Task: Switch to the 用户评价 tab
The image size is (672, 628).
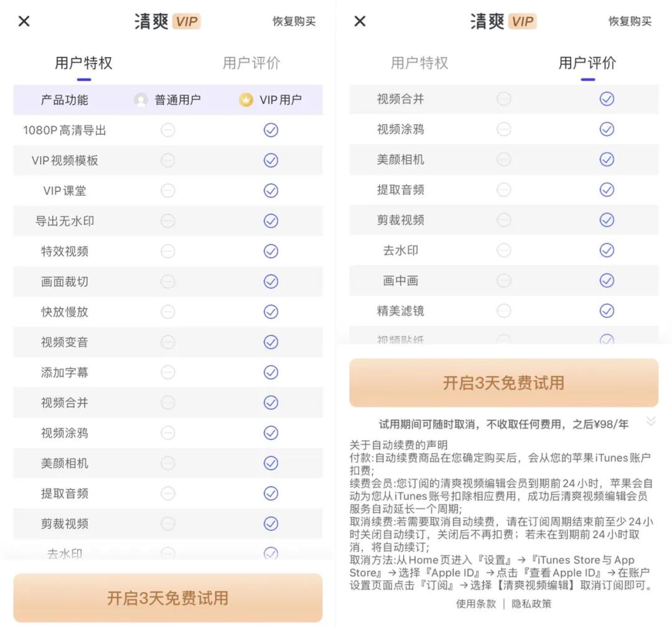Action: 587,62
